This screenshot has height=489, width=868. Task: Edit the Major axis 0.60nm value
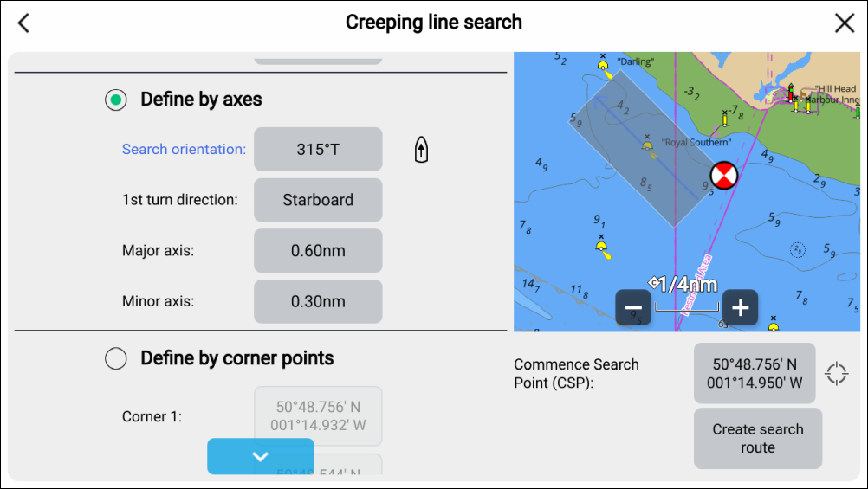[x=318, y=251]
